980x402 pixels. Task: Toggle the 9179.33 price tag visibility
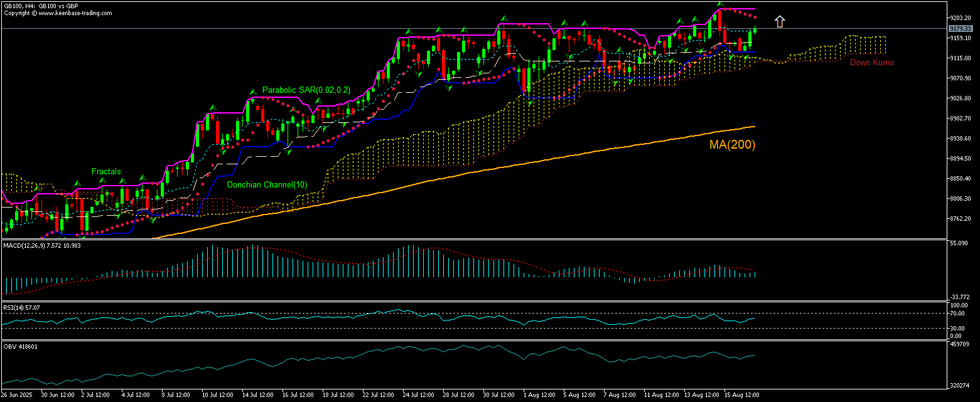[x=961, y=29]
